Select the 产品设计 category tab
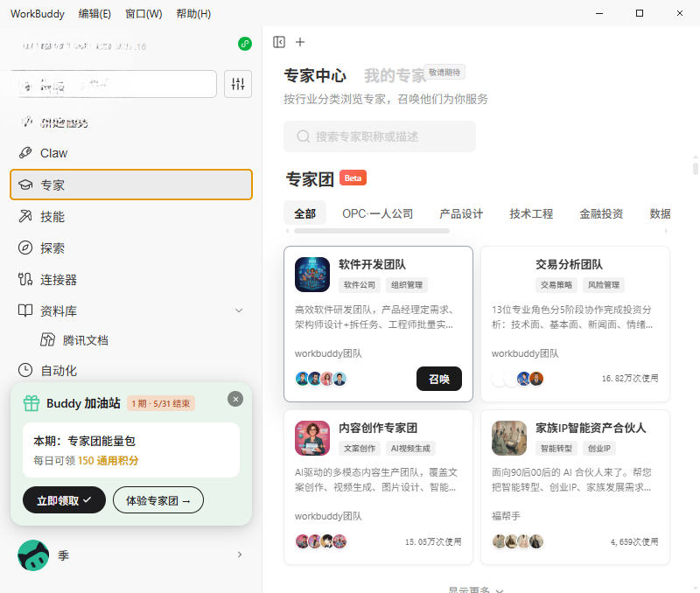The image size is (700, 593). 461,213
